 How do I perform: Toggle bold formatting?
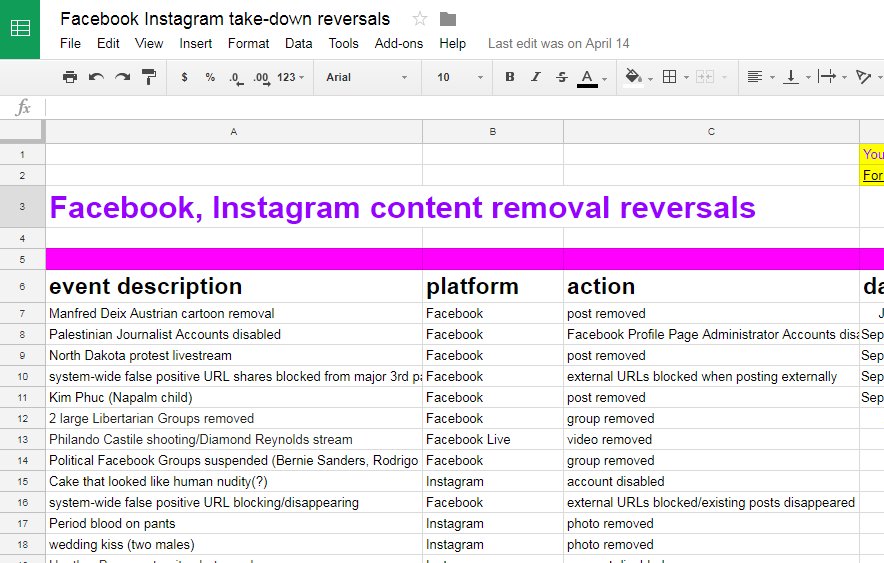(510, 77)
